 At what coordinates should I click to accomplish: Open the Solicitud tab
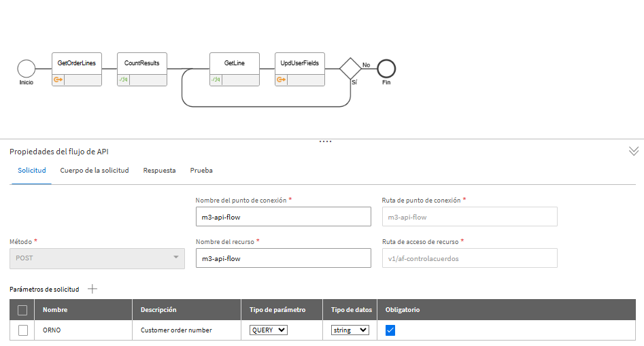(x=32, y=171)
